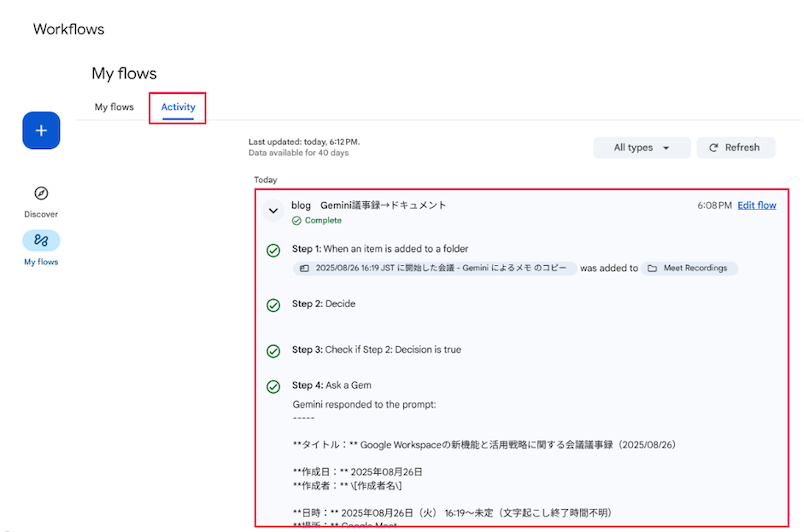804x532 pixels.
Task: Click the 日時 2025年08月26日 line
Action: (x=452, y=513)
